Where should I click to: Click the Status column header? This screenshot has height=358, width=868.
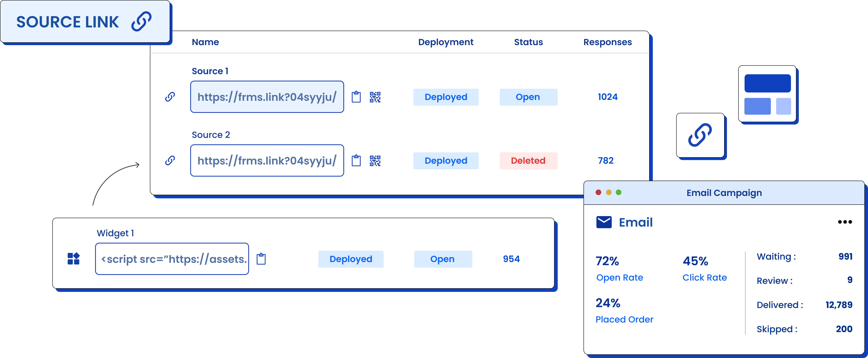[x=528, y=42]
